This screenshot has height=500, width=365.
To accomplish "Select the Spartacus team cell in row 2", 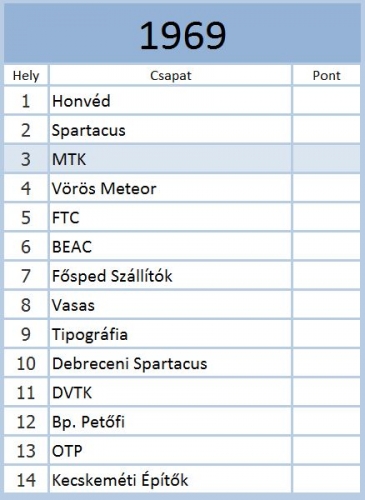I will tap(170, 130).
